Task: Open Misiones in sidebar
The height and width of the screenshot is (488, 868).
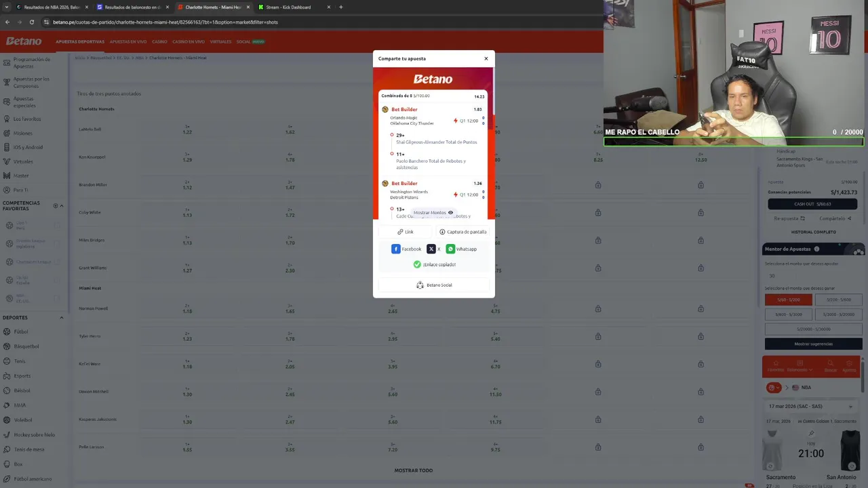Action: (22, 133)
